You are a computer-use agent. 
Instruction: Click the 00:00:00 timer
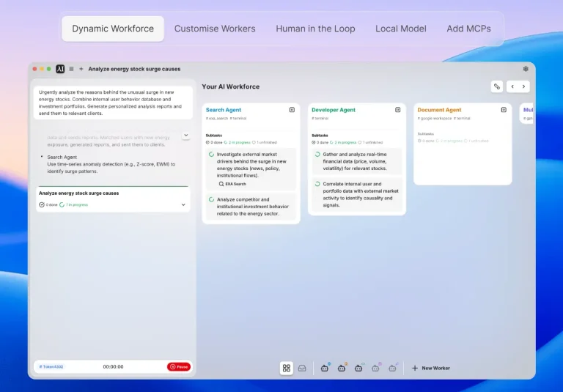point(113,367)
